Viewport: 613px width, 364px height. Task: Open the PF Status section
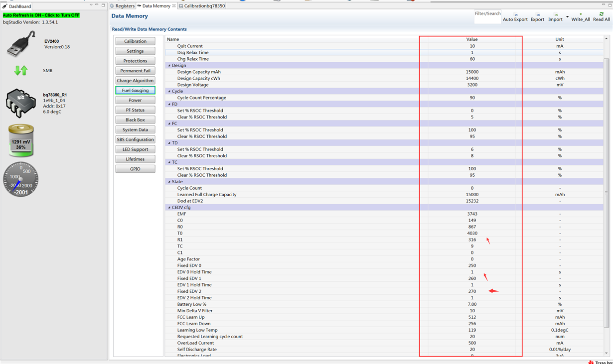click(135, 110)
